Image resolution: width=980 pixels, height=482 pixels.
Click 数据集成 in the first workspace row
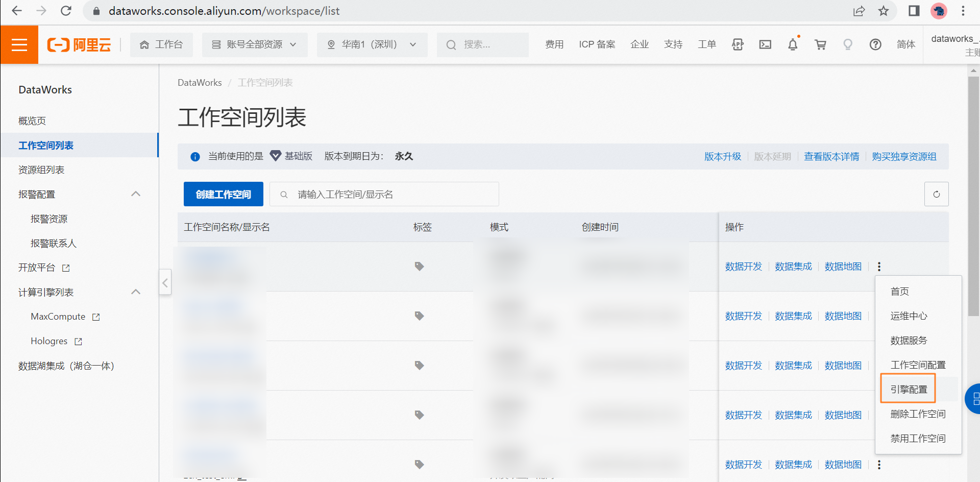793,267
